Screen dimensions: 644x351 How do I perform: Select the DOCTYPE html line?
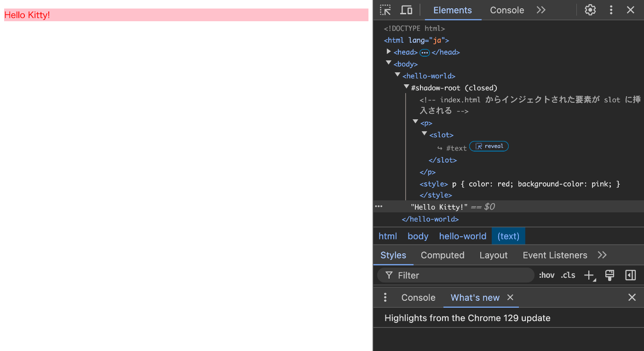[414, 29]
